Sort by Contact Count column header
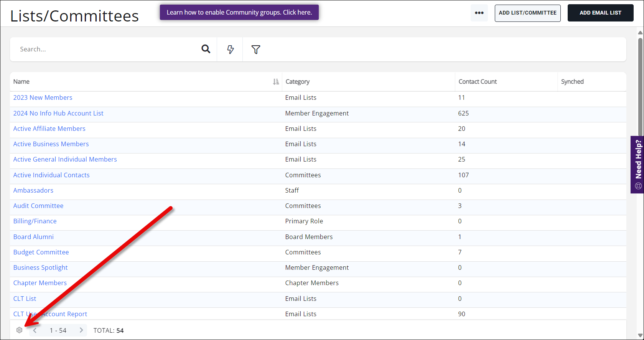The width and height of the screenshot is (644, 340). [x=478, y=82]
